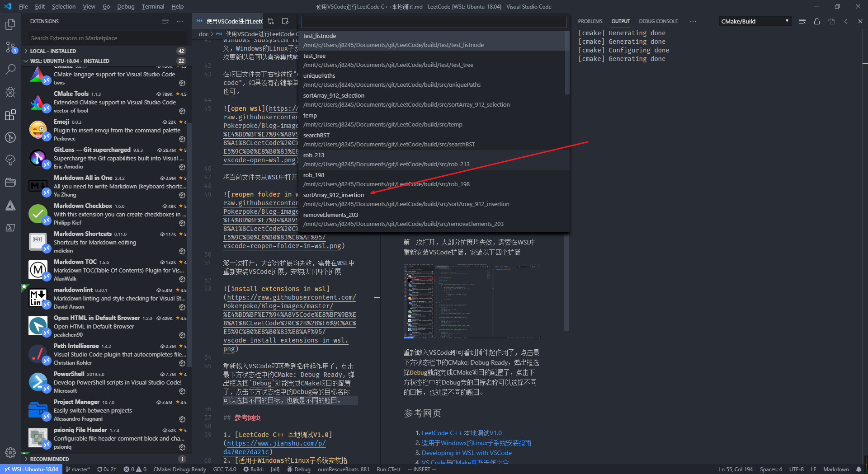Open the Source Control view
Viewport: 868px width, 474px height.
(x=10, y=47)
